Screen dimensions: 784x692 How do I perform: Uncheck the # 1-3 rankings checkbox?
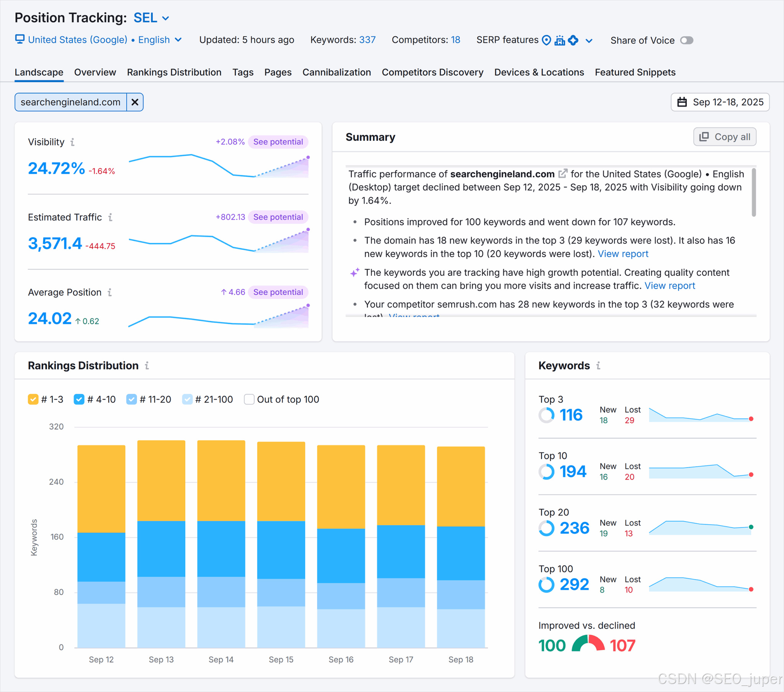tap(33, 400)
